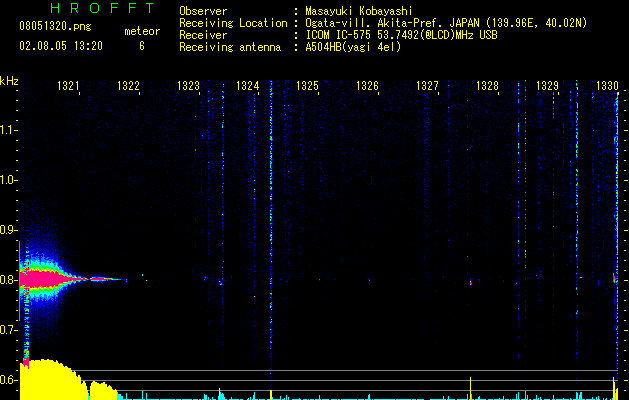Click the 1327 time marker
This screenshot has width=629, height=400.
coord(427,86)
